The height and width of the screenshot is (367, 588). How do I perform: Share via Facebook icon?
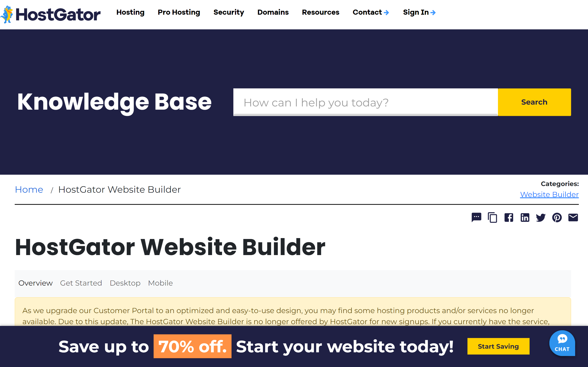508,217
